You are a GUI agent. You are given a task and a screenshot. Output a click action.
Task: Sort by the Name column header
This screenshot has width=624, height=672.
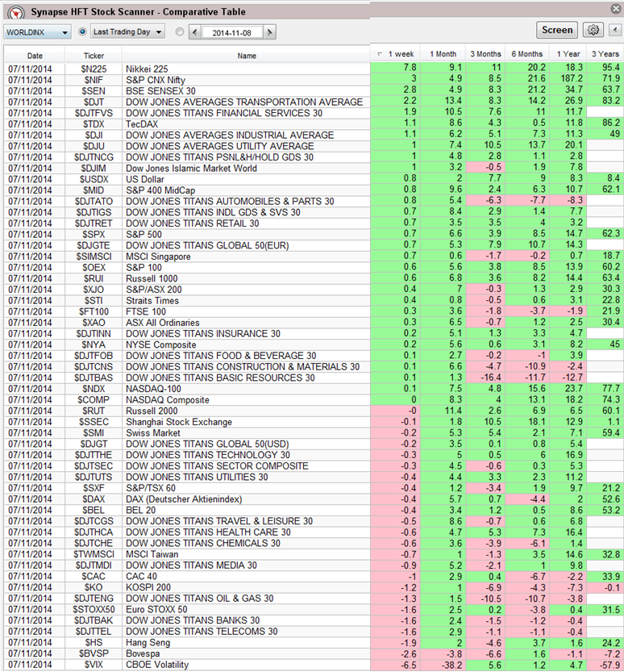tap(246, 56)
